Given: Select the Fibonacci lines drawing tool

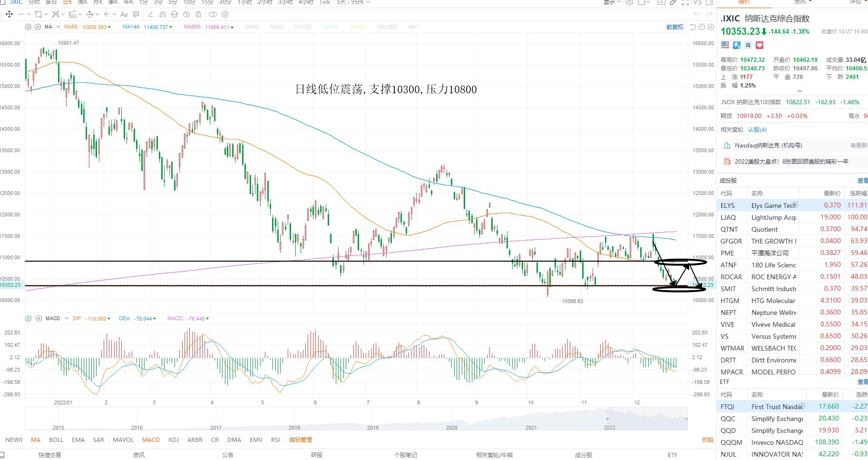Looking at the screenshot, I should [x=73, y=14].
